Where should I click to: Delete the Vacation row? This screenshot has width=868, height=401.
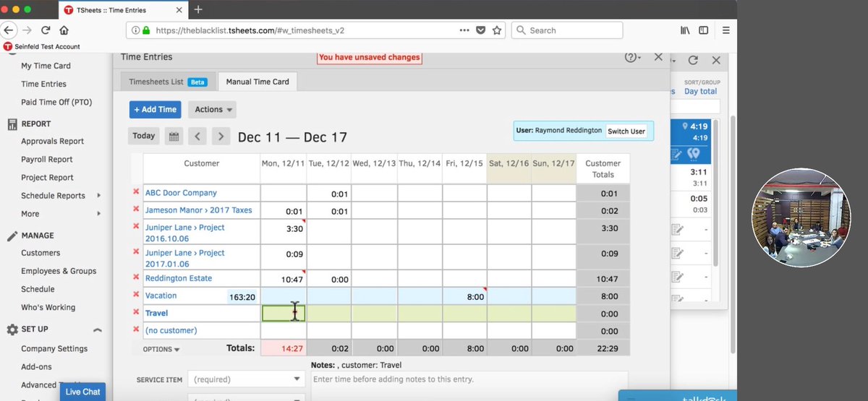(x=136, y=295)
